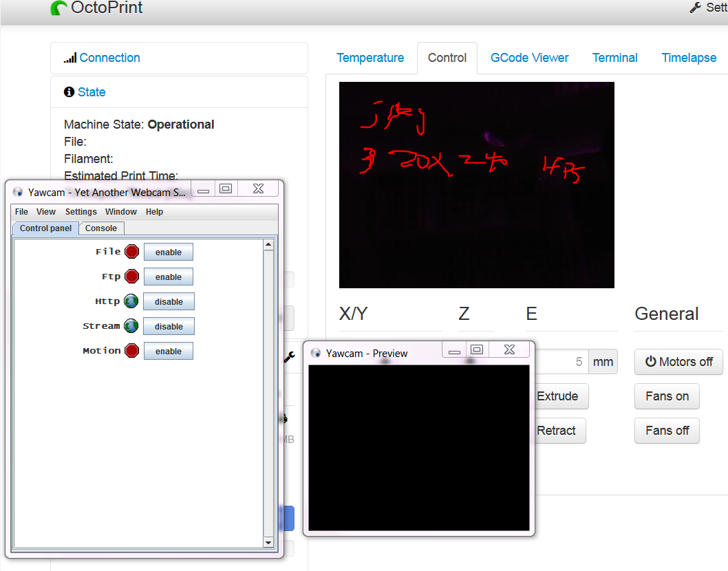
Task: Click the Yawcam control panel scroll down arrow
Action: click(268, 542)
